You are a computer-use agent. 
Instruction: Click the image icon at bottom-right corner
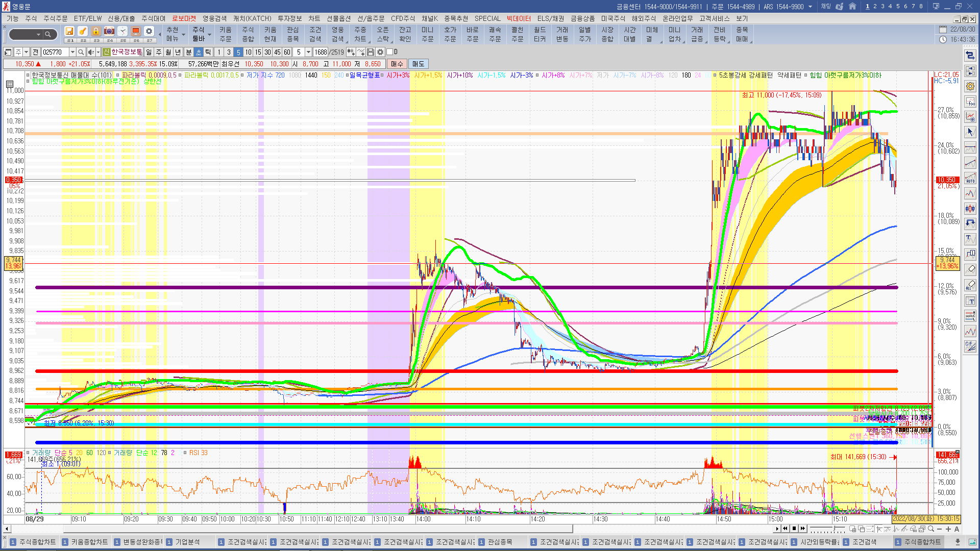coord(972,542)
